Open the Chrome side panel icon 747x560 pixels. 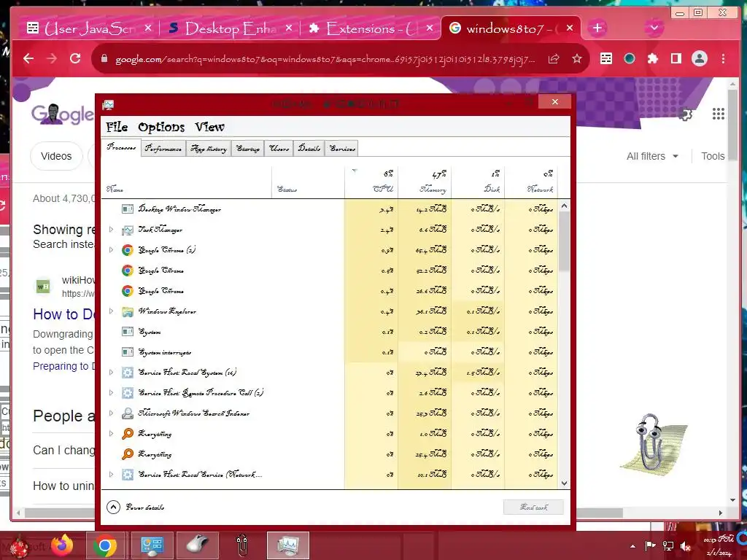[676, 58]
